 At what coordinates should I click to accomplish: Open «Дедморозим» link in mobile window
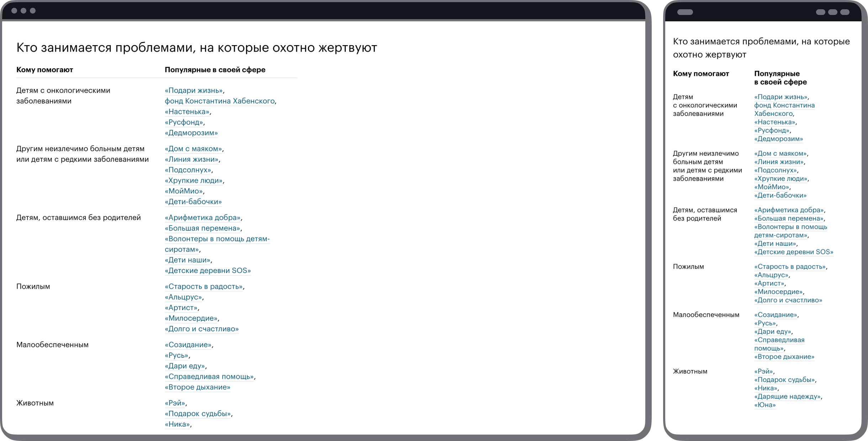click(x=778, y=139)
